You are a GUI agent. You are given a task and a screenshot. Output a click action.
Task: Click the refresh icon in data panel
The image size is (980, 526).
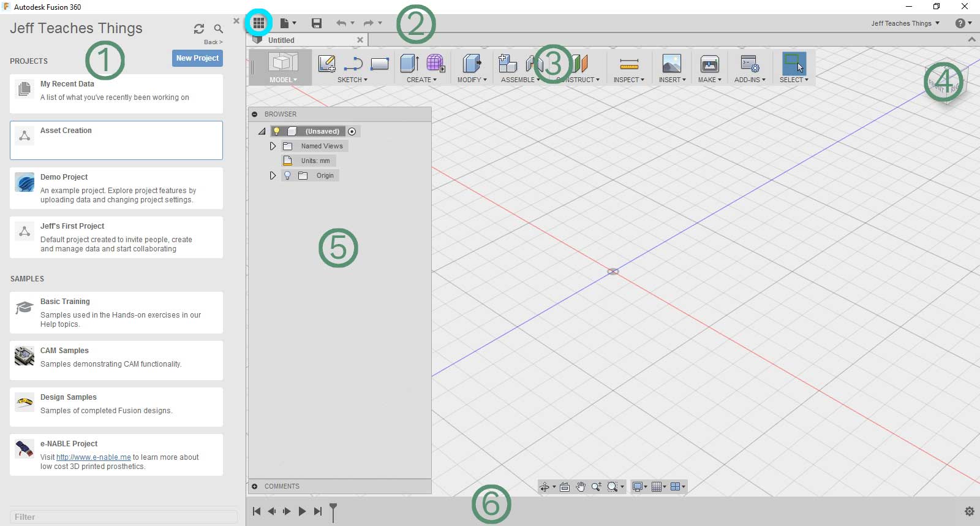(199, 29)
